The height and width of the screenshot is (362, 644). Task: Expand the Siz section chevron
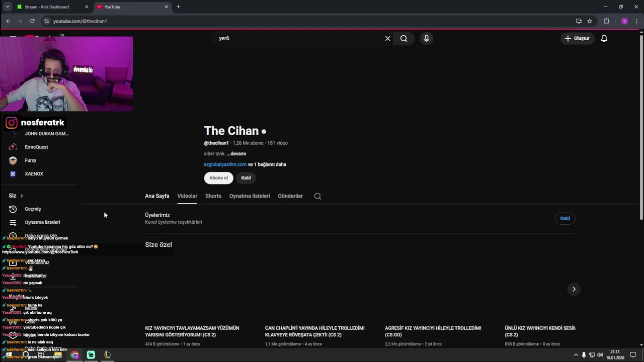(22, 196)
